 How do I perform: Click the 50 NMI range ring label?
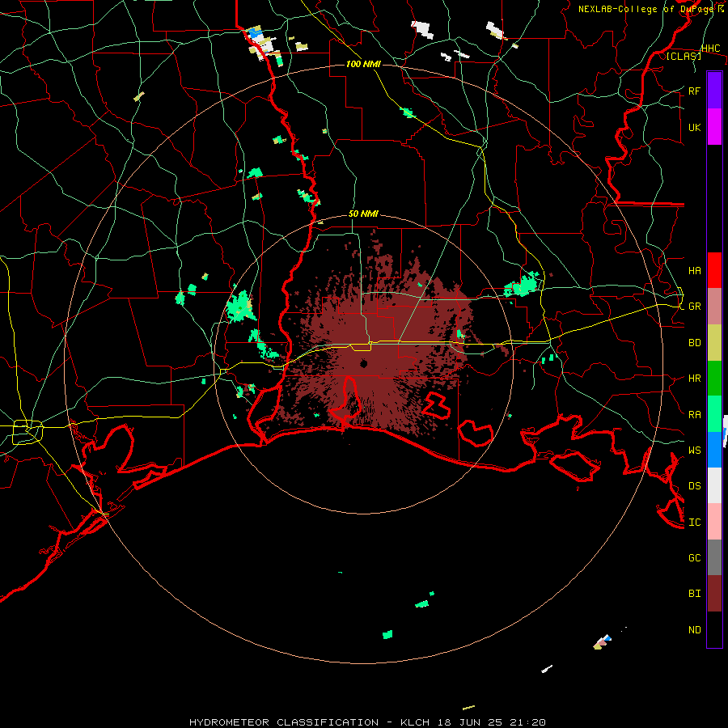tap(363, 214)
